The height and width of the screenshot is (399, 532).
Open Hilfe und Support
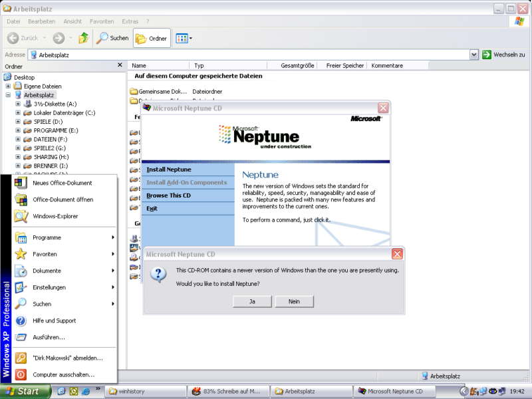coord(65,321)
